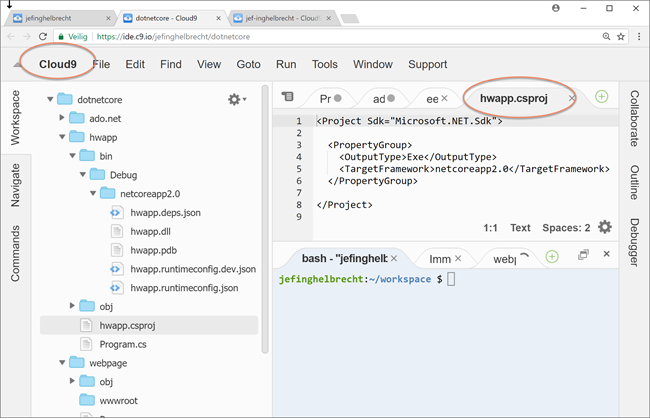The width and height of the screenshot is (650, 419).
Task: Open the Collaborate panel
Action: pos(634,119)
